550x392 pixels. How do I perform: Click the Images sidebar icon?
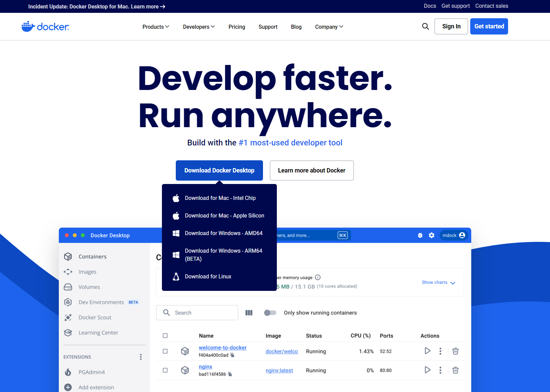point(68,272)
